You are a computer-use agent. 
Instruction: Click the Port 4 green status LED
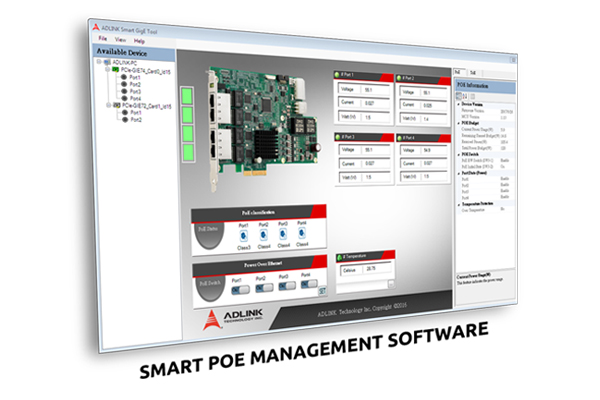click(400, 136)
